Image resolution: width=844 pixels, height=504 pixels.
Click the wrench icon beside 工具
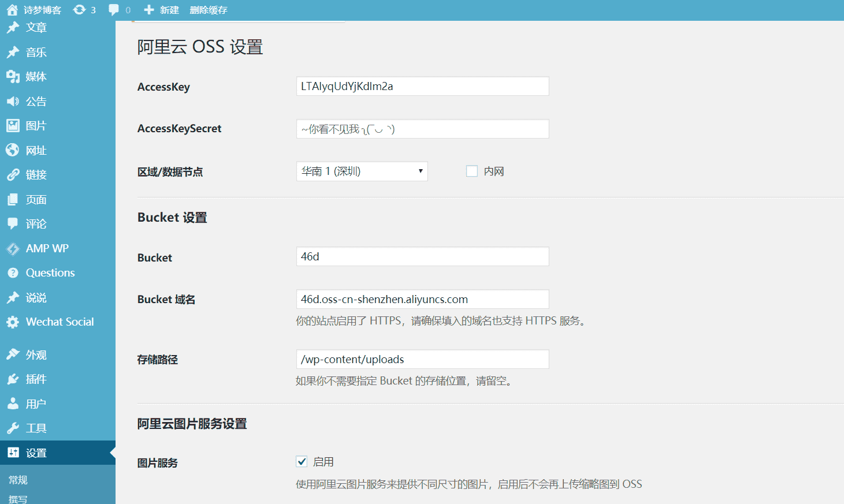13,428
